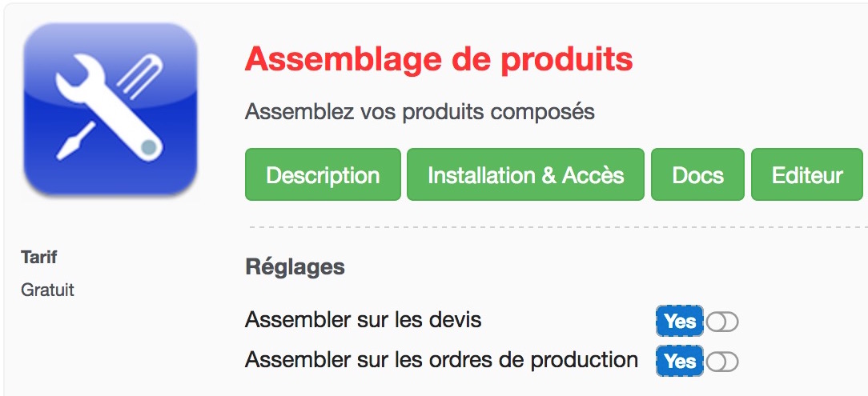Click the blue wrench and screwdriver module icon
This screenshot has width=868, height=396.
click(x=111, y=109)
